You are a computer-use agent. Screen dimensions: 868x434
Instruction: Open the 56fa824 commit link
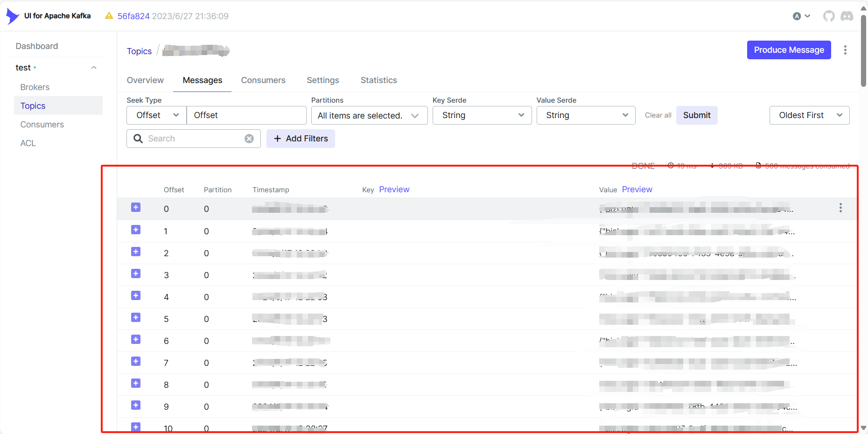(133, 16)
